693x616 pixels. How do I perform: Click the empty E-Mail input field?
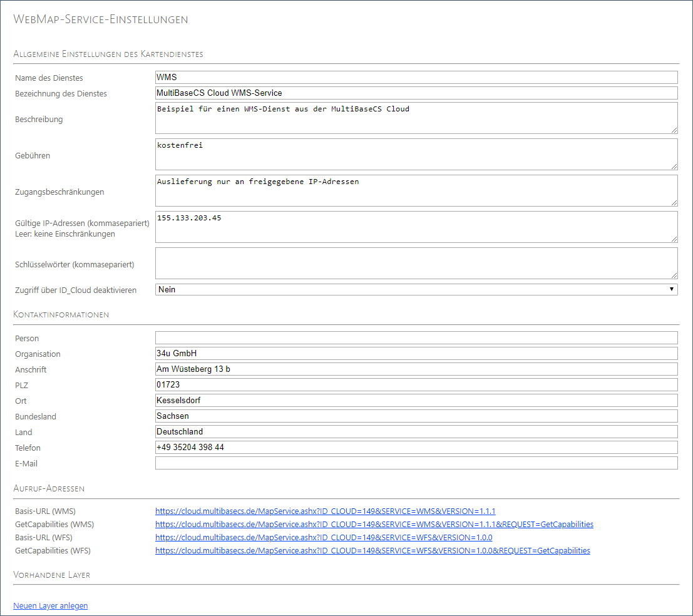[x=416, y=463]
